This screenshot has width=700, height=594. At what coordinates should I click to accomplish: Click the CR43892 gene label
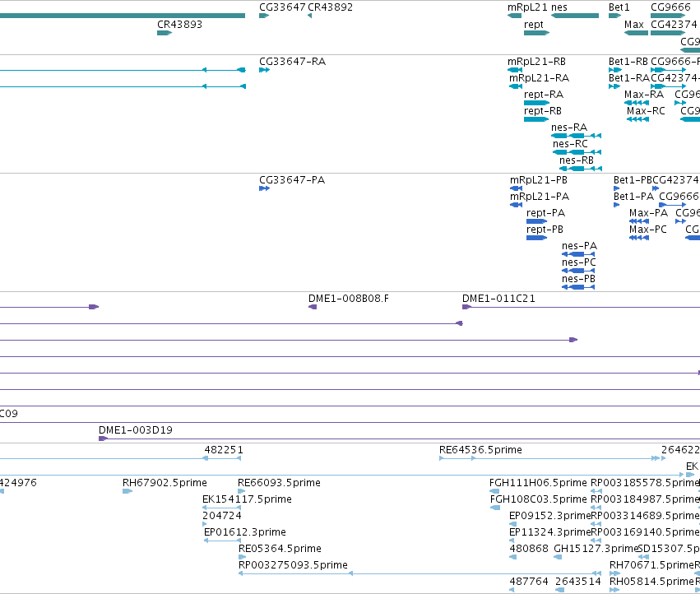pos(331,7)
